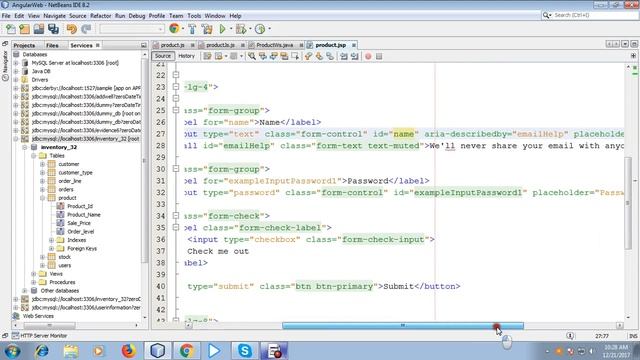Click the Undo arrow icon

[x=71, y=29]
